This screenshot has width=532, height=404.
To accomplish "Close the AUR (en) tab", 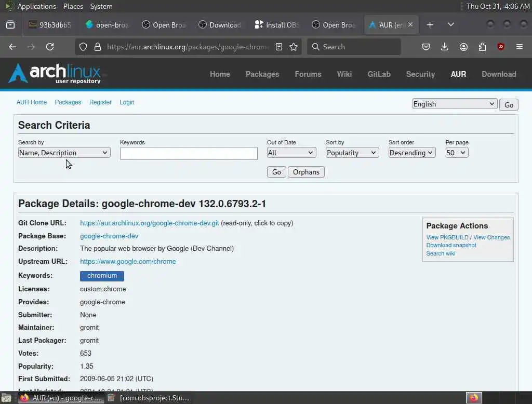I will (410, 24).
